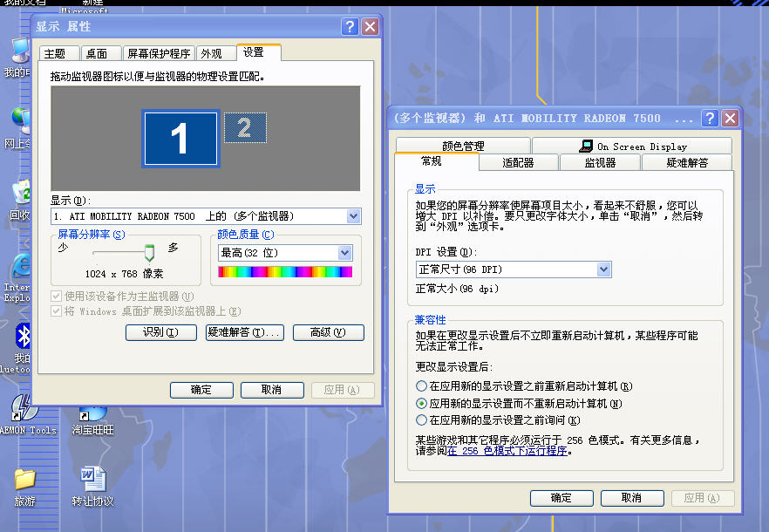Select monitor 2 in the display preview
Viewport: 769px width, 532px height.
(245, 127)
